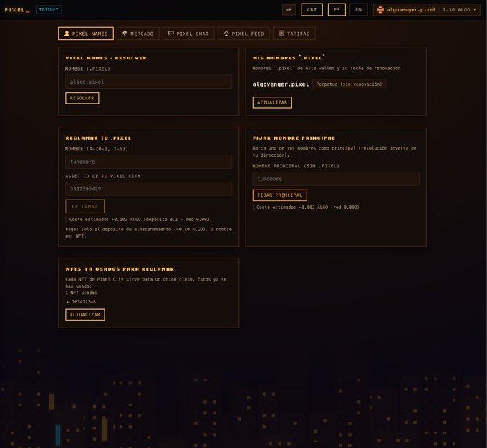Go to the Pixel Chat tab
Image resolution: width=487 pixels, height=448 pixels.
click(x=188, y=34)
